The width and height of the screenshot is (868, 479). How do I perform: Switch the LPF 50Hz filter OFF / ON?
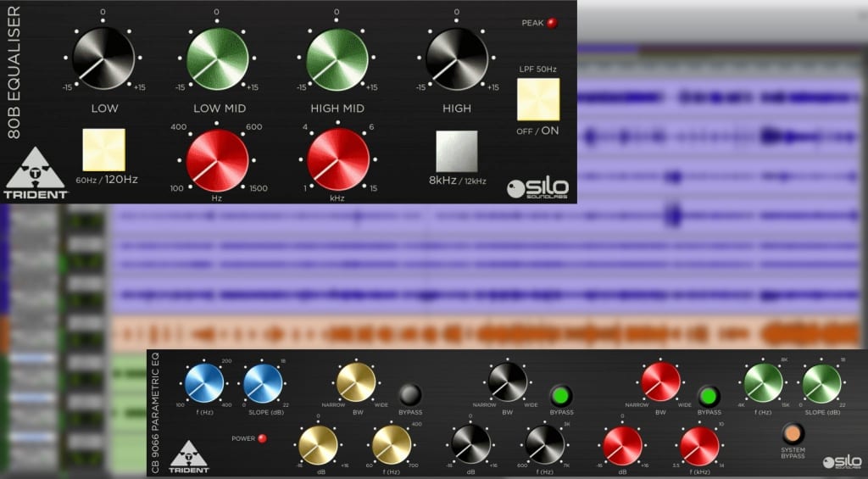tap(538, 100)
